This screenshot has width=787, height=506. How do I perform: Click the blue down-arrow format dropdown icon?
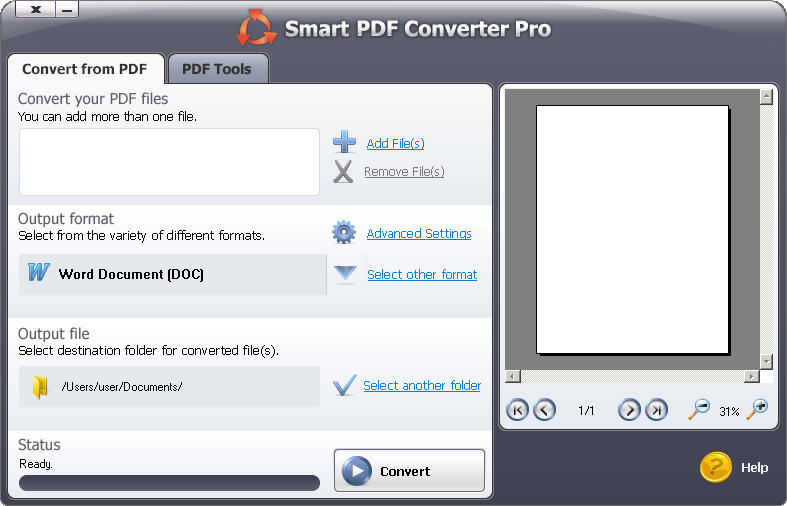(345, 274)
